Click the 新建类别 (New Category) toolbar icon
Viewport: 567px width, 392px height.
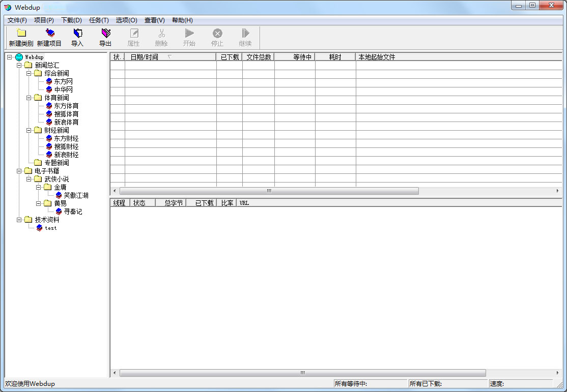21,34
